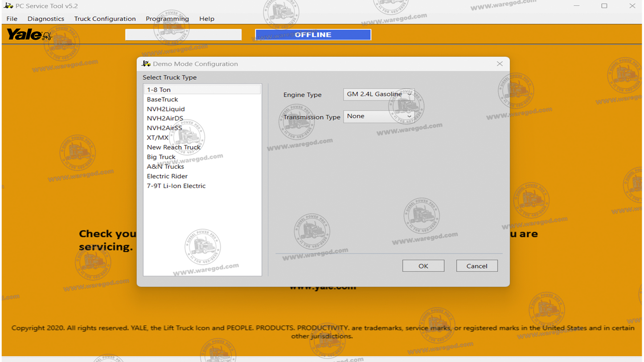Image resolution: width=644 pixels, height=362 pixels.
Task: Click the OFFLINE status indicator
Action: 313,35
